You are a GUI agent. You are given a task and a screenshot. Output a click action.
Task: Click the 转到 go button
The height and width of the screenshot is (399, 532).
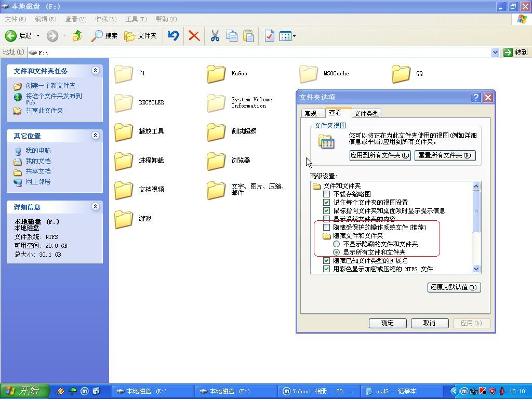pos(515,52)
